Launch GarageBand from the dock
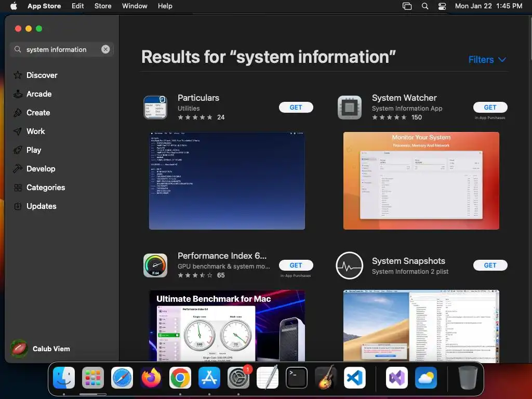The height and width of the screenshot is (399, 532). 326,378
